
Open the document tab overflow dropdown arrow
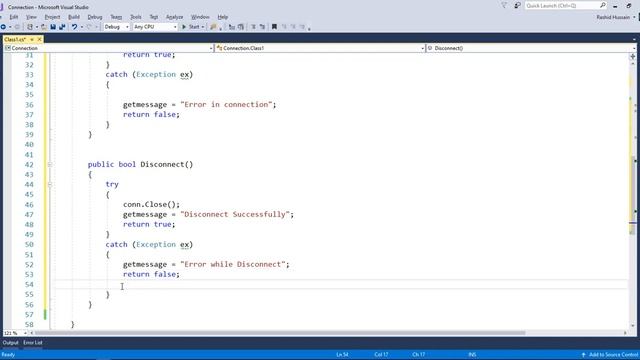pos(634,39)
